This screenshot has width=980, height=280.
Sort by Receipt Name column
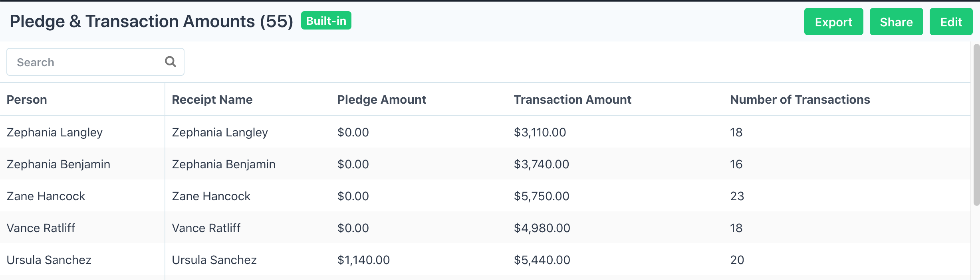pos(212,99)
